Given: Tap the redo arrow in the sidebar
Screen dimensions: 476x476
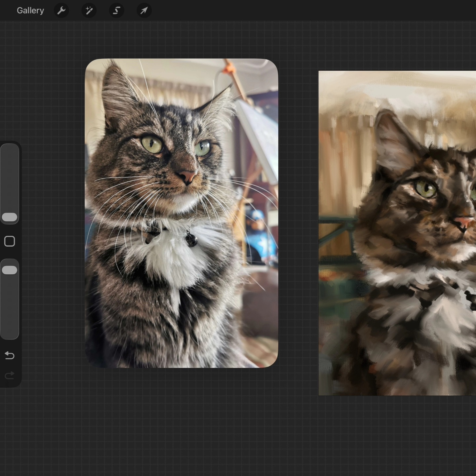Looking at the screenshot, I should tap(10, 375).
